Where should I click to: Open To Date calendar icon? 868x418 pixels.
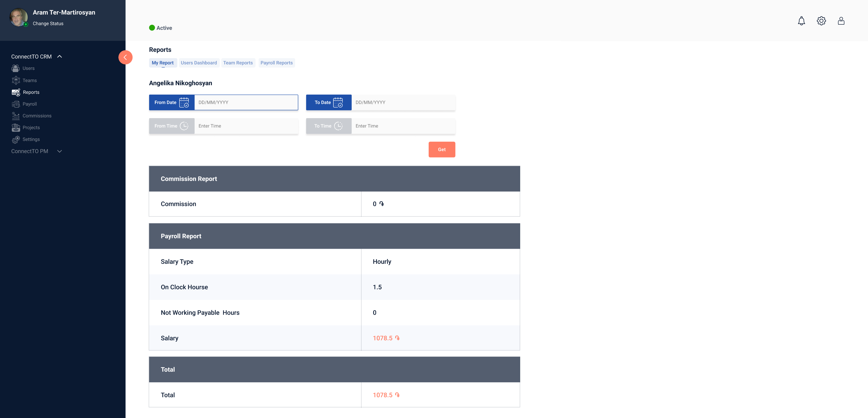coord(338,102)
